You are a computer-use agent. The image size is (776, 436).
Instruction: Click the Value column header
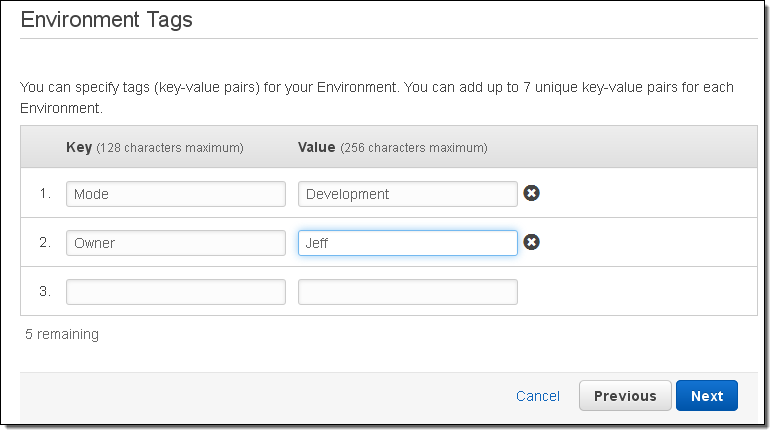[317, 147]
